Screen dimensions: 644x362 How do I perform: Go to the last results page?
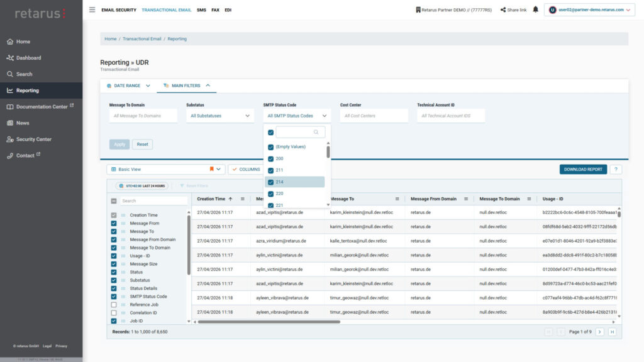tap(612, 332)
